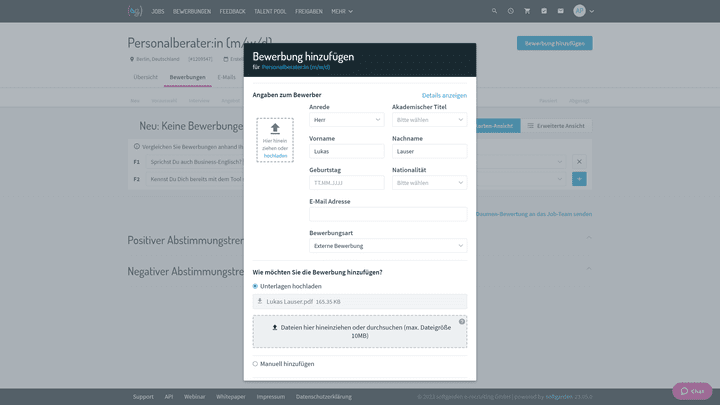Open the mail envelope icon

click(561, 11)
